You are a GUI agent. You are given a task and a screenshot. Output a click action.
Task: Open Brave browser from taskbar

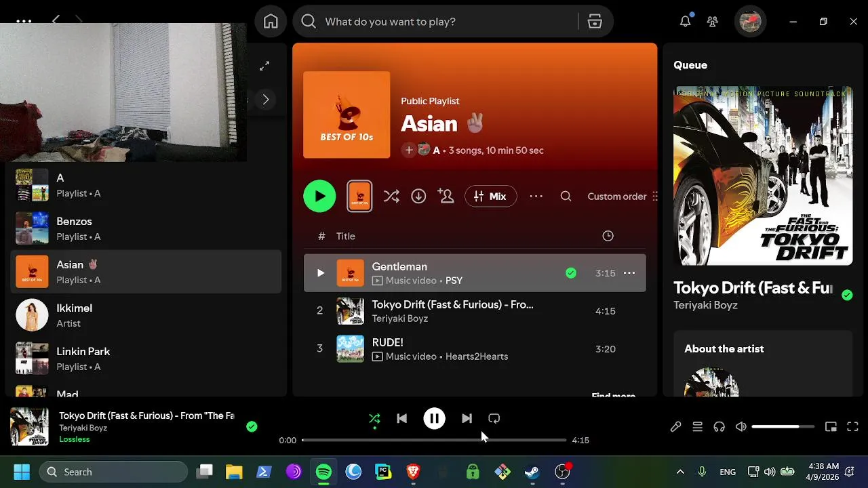coord(413,472)
